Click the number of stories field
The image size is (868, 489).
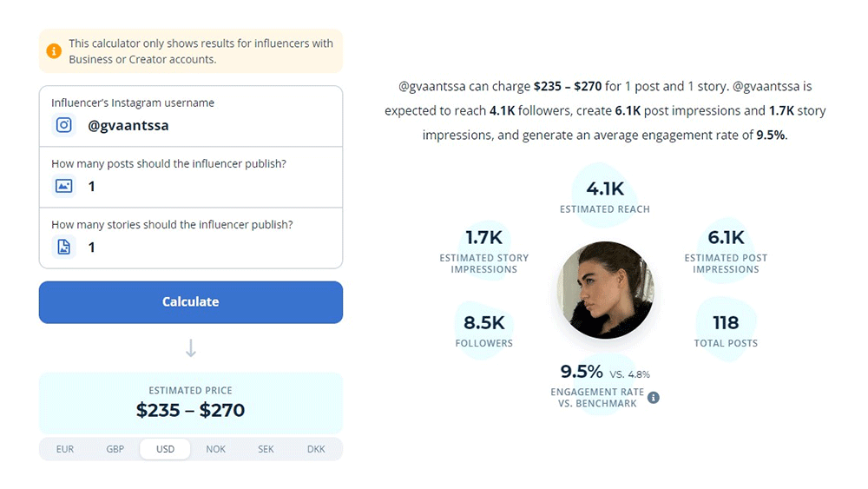coord(208,248)
